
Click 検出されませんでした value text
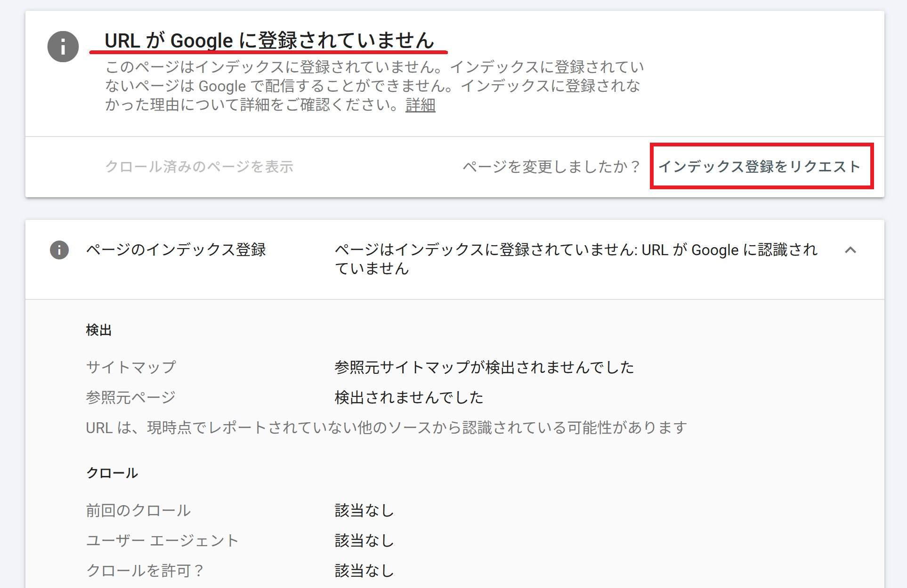pyautogui.click(x=409, y=397)
